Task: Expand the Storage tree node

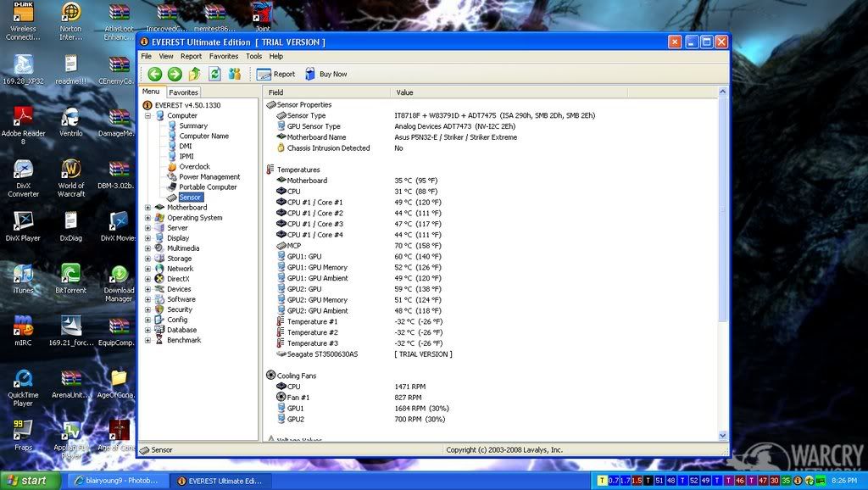Action: pyautogui.click(x=147, y=259)
